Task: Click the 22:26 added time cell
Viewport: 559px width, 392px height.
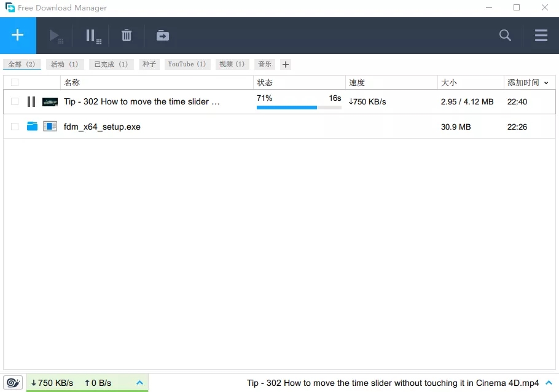Action: 517,127
